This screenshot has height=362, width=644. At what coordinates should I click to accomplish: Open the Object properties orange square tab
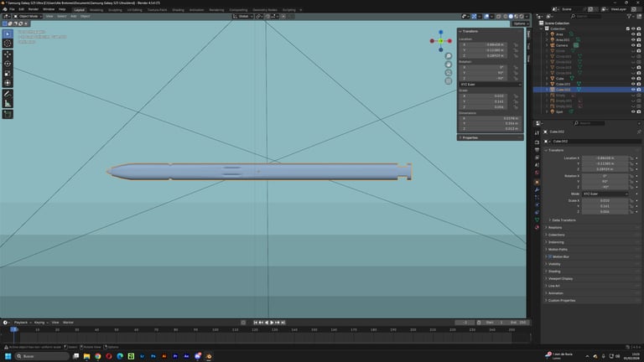point(537,182)
